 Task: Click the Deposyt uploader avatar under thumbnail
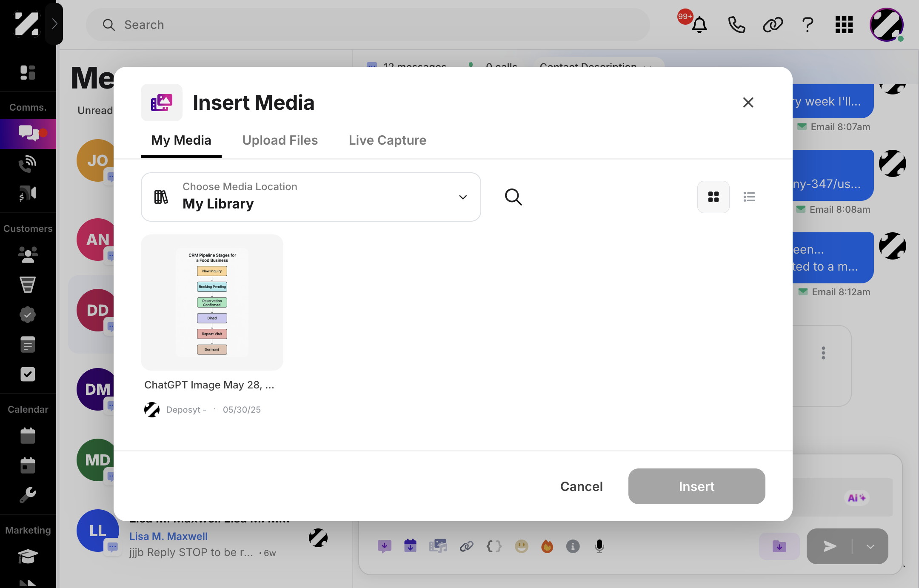coord(152,410)
